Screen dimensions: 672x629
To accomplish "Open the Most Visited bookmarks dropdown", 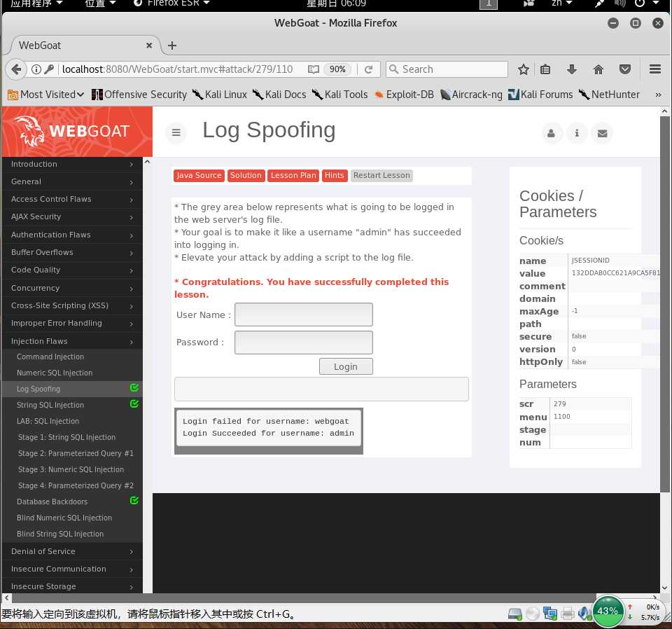I will (46, 95).
